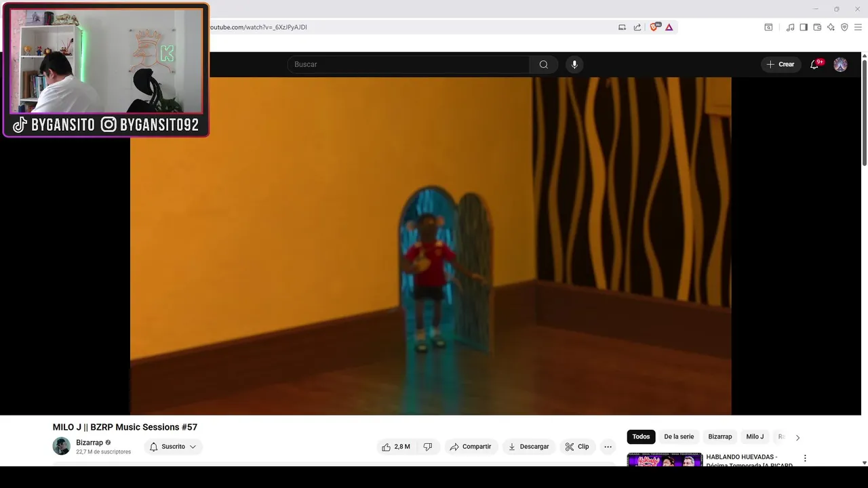
Task: Open the Bizarrap channel name link
Action: tap(90, 443)
